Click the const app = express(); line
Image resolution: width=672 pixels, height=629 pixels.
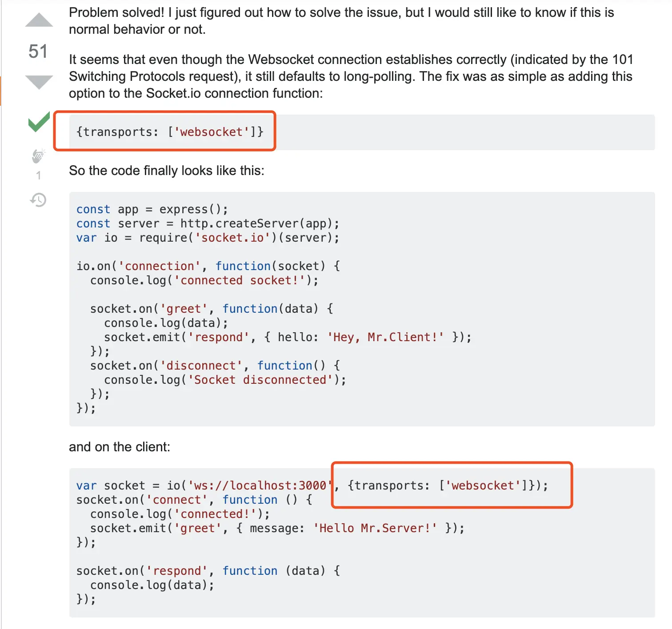152,209
